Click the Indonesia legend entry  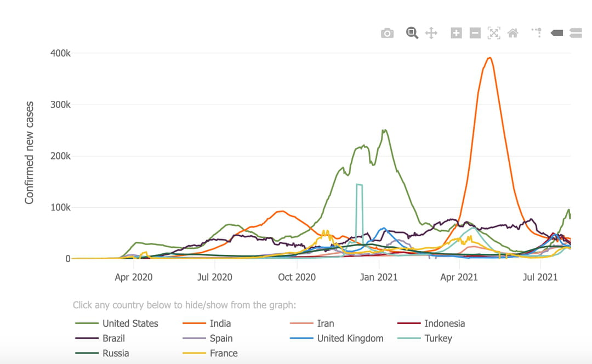445,323
